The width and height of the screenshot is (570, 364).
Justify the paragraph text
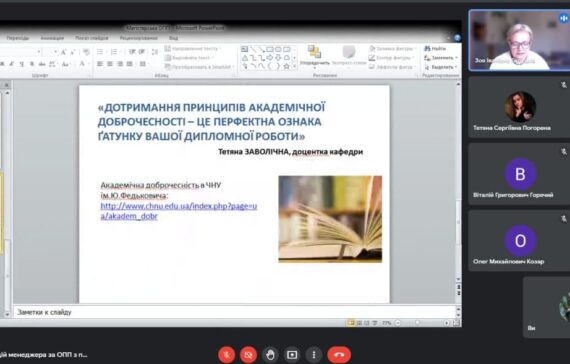129,64
